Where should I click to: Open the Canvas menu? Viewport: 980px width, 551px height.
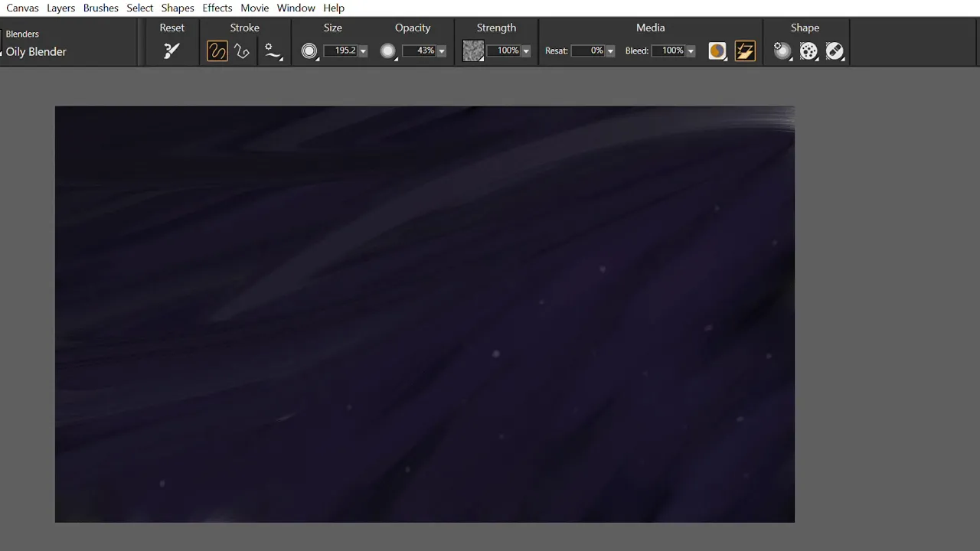pos(22,8)
